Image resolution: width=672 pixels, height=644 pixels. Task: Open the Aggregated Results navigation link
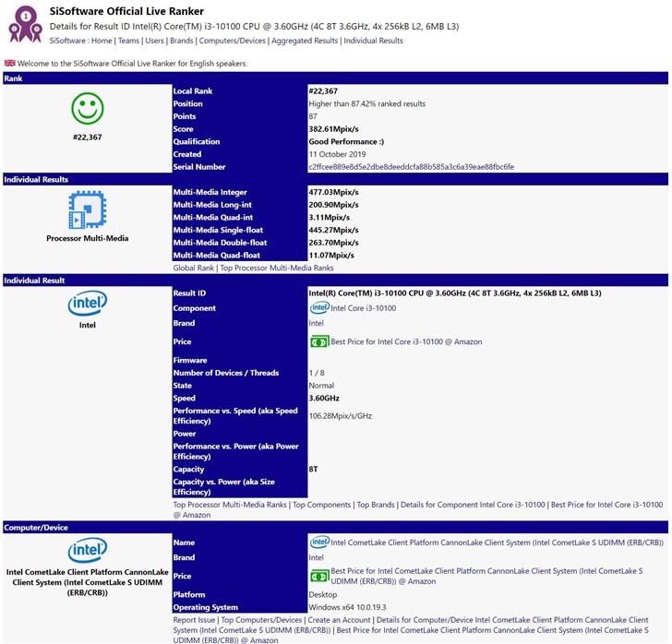[x=305, y=41]
